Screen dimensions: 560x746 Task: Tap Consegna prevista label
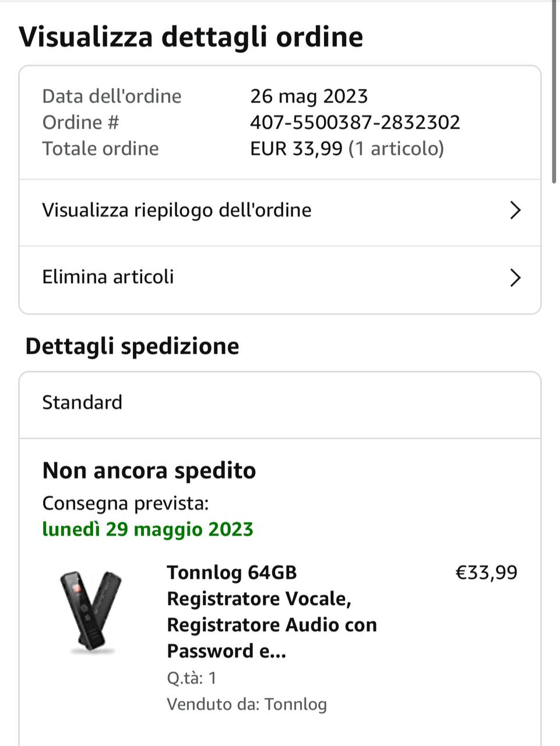[x=125, y=503]
